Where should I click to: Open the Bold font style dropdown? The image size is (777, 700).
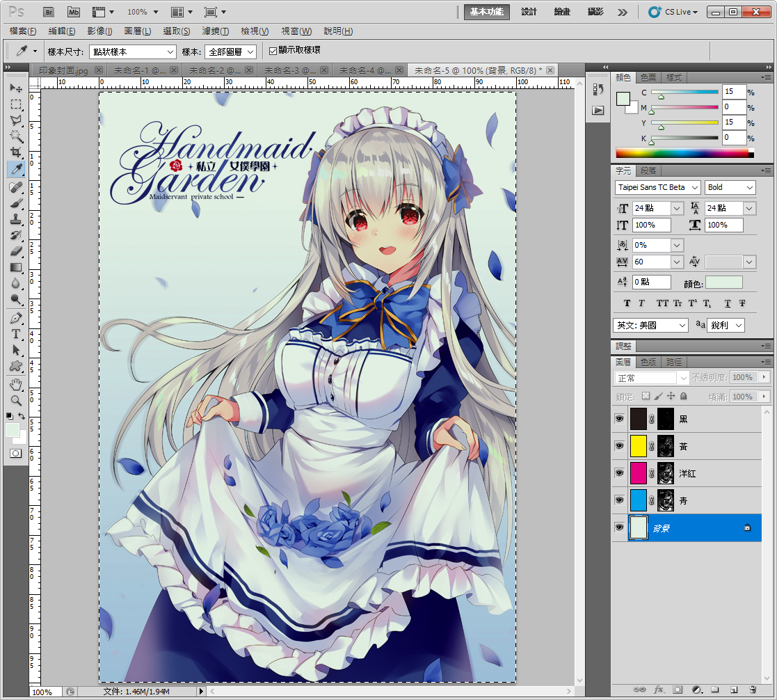pyautogui.click(x=730, y=187)
